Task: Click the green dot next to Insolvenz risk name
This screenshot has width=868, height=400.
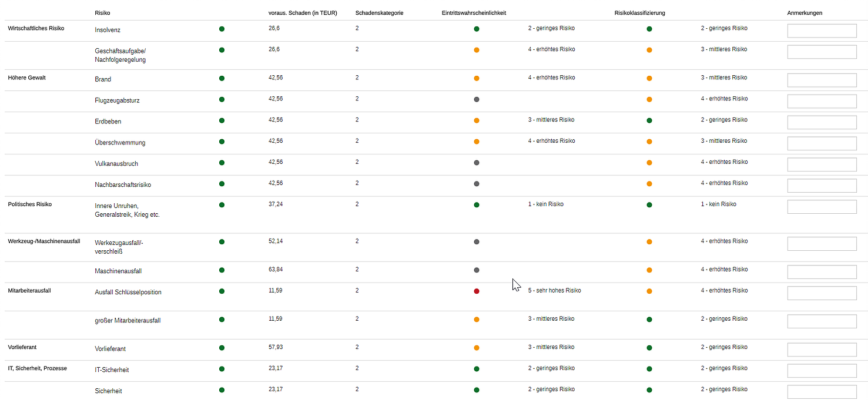Action: coord(222,29)
